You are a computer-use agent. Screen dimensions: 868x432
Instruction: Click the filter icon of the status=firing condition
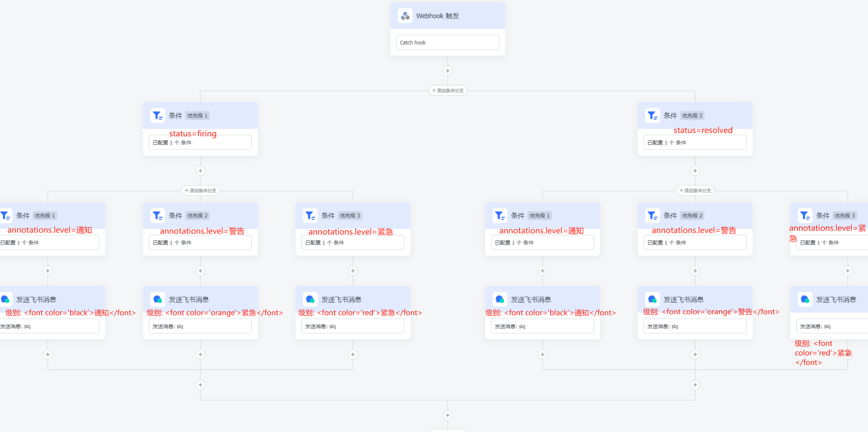click(x=158, y=116)
